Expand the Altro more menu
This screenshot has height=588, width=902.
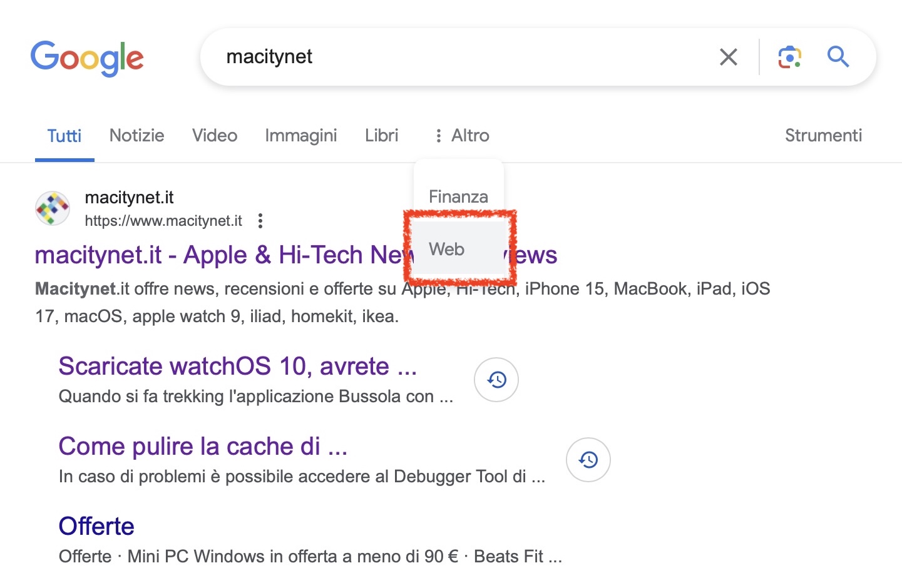pos(462,136)
